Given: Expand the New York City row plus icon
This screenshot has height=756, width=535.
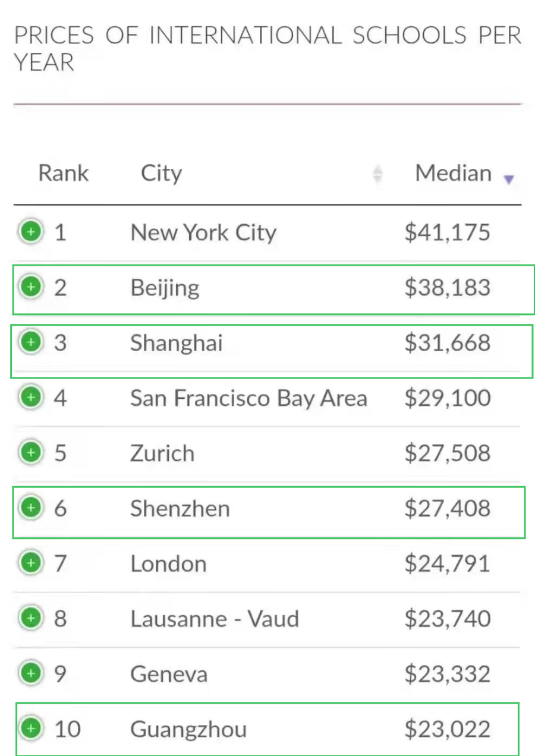Looking at the screenshot, I should point(30,231).
